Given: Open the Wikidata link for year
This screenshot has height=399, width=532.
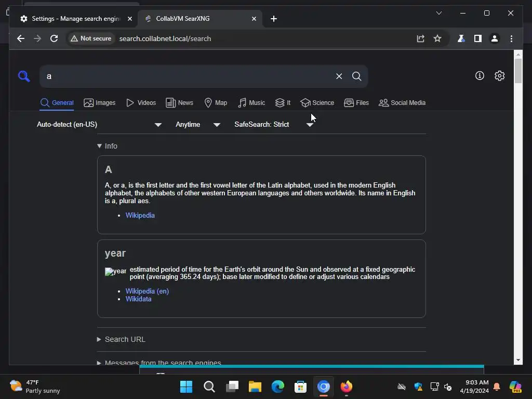Looking at the screenshot, I should pyautogui.click(x=138, y=299).
